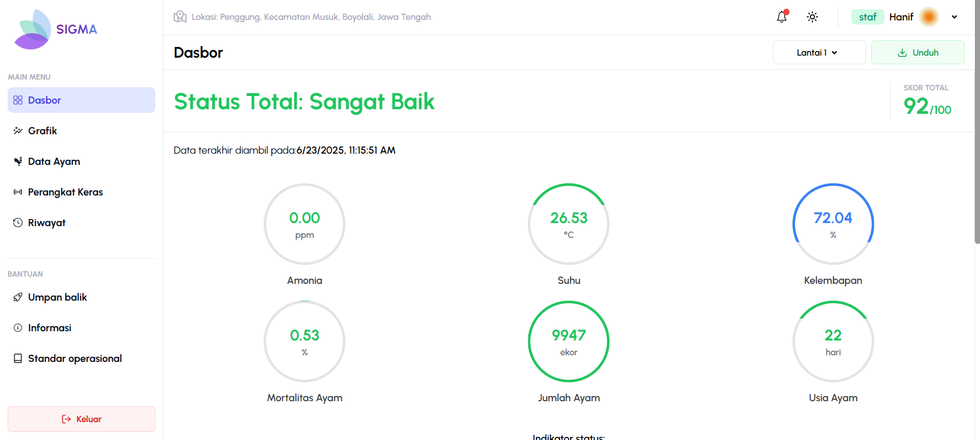
Task: Open Standar operasional help item
Action: coord(81,358)
